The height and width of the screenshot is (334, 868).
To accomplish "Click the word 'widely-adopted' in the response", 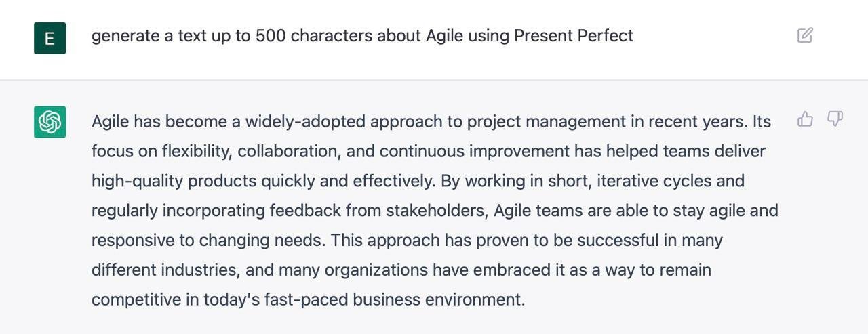I will tap(305, 122).
